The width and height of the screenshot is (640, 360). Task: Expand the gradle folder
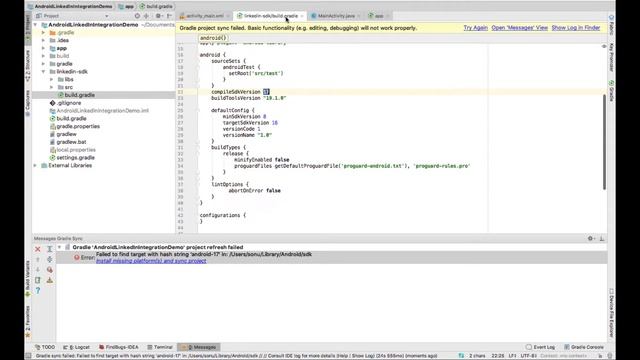click(43, 64)
